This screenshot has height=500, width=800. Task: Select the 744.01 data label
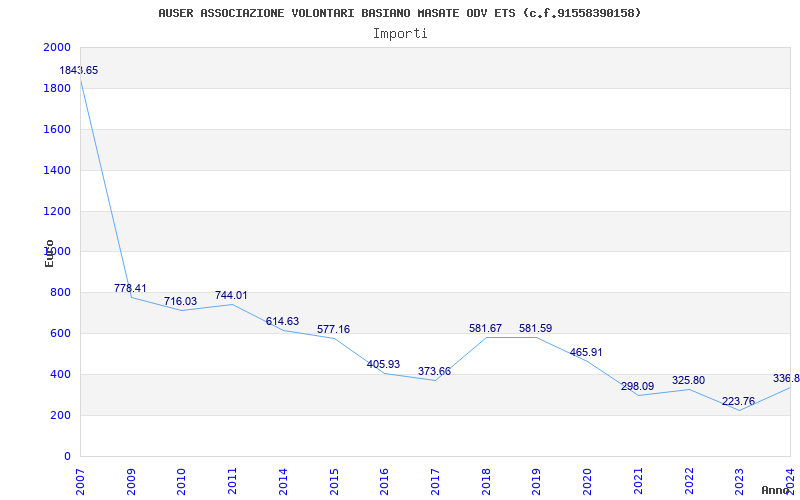[x=231, y=296]
